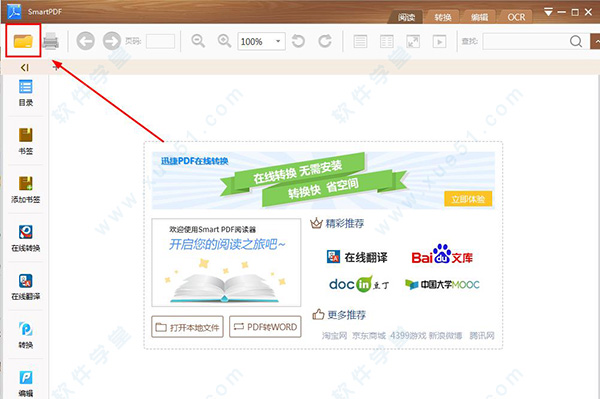The width and height of the screenshot is (600, 399).
Task: Select two-page view layout icon
Action: 386,41
